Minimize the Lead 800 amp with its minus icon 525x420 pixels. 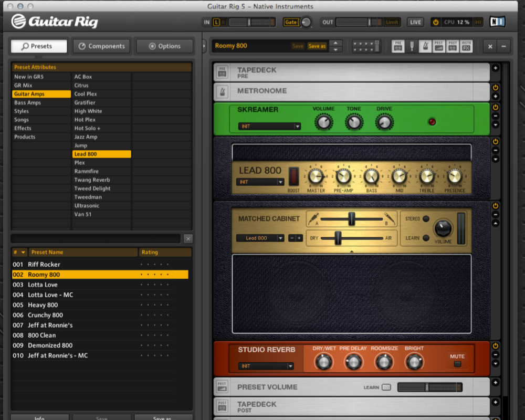tap(496, 150)
